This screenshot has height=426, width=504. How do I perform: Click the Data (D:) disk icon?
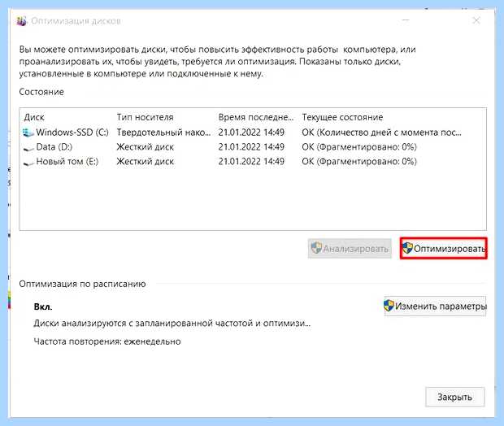click(28, 149)
